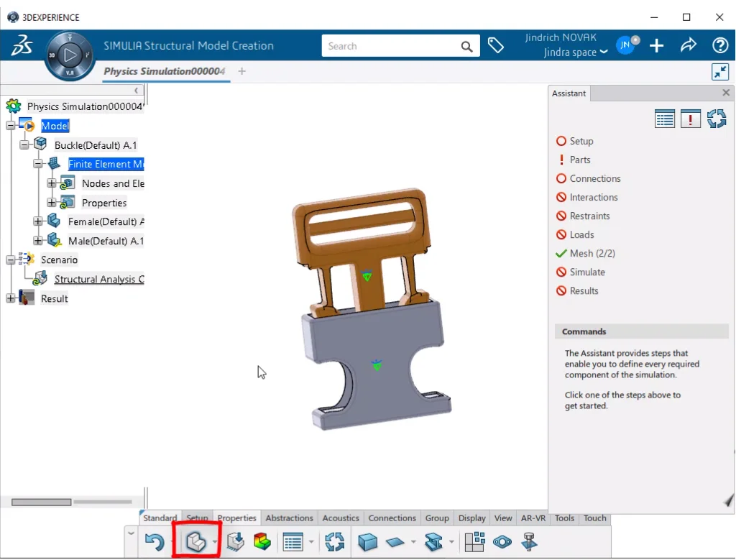Click the Simulate step in the Assistant
This screenshot has height=560, width=736.
click(x=589, y=272)
